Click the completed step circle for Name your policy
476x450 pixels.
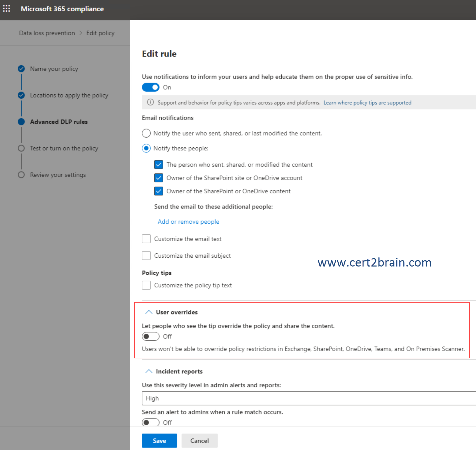click(21, 69)
